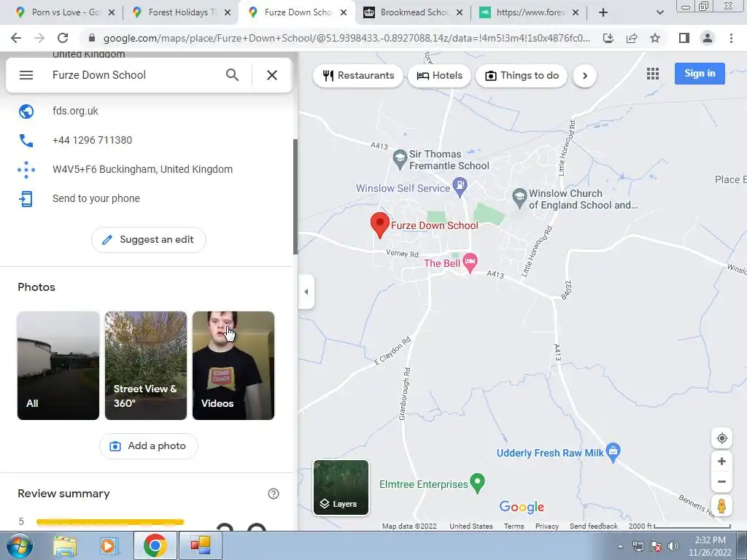Zoom out on the map
The width and height of the screenshot is (747, 560).
[x=721, y=481]
